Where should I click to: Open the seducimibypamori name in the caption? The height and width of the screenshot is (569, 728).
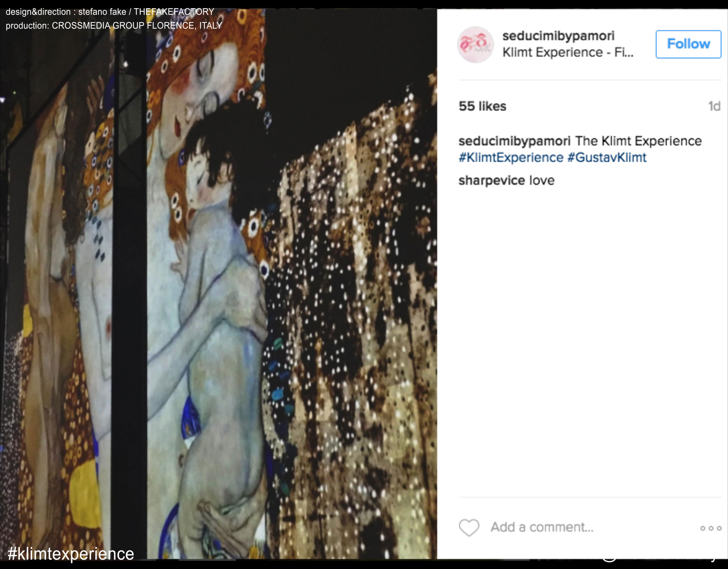(514, 141)
